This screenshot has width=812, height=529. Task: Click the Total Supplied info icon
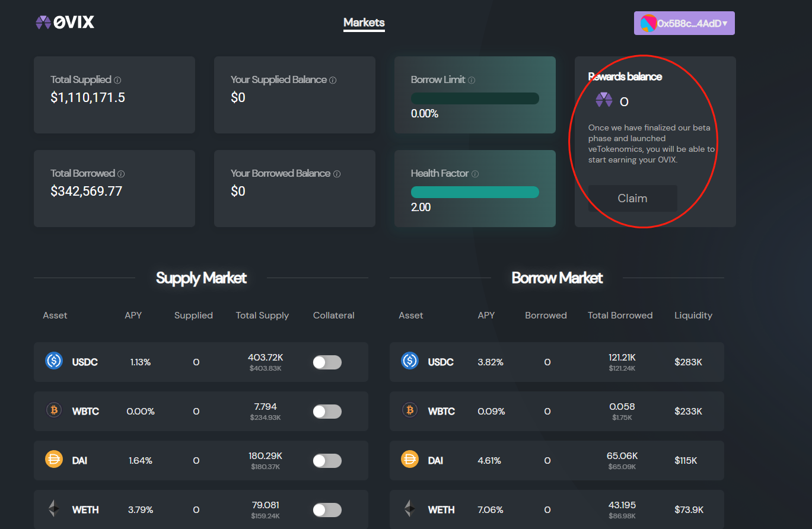(x=117, y=80)
